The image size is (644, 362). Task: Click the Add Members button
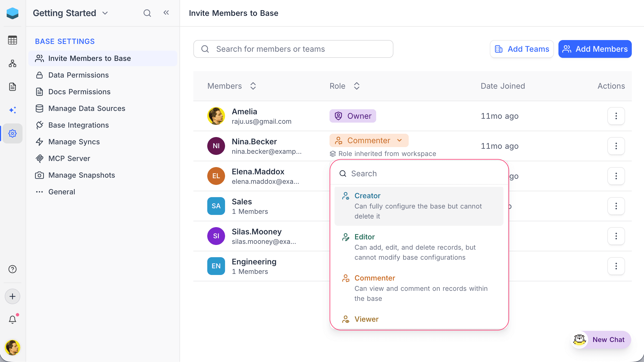point(595,49)
